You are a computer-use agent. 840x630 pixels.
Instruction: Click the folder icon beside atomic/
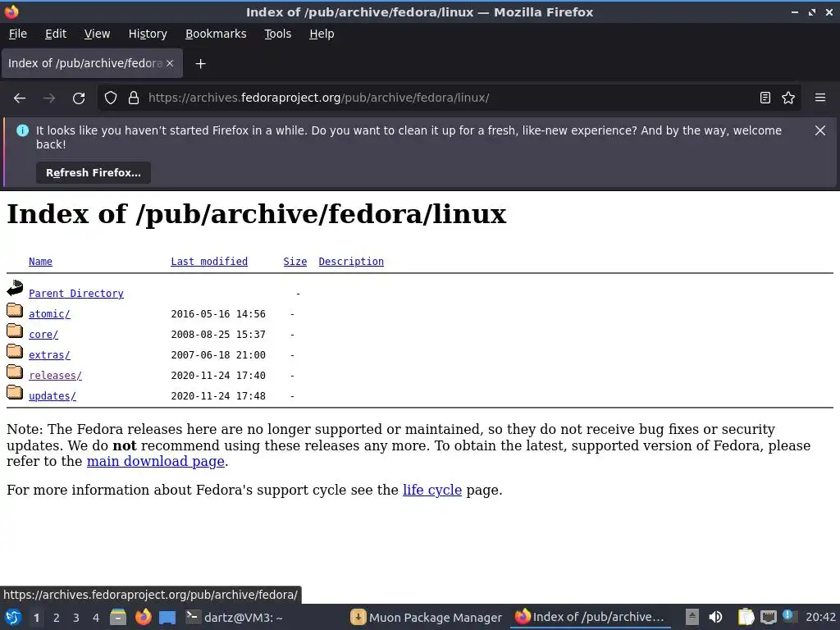pos(15,310)
